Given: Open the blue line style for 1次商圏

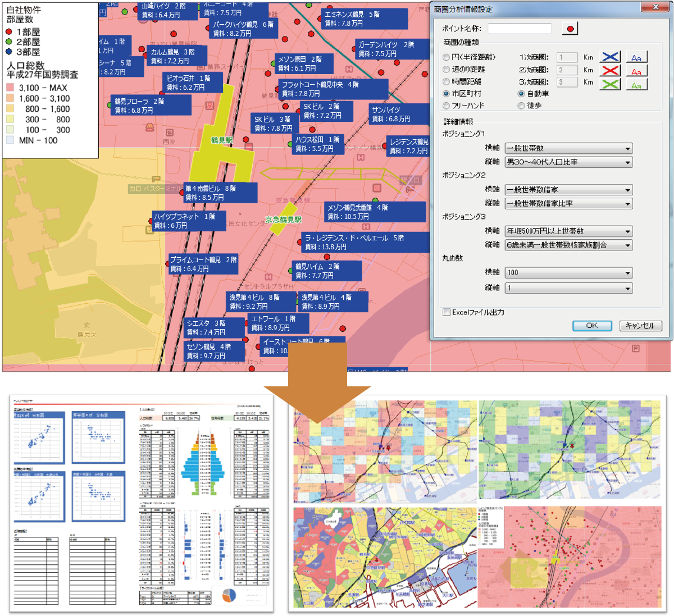Looking at the screenshot, I should [610, 57].
